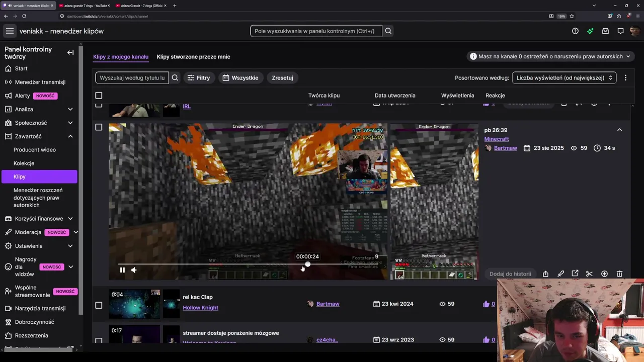This screenshot has width=644, height=362.
Task: Mute the clip player volume
Action: [x=134, y=270]
